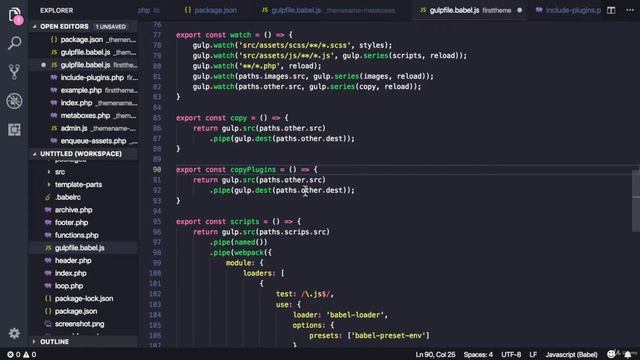Open index.php in workspace tree
The width and height of the screenshot is (640, 360).
[84, 273]
